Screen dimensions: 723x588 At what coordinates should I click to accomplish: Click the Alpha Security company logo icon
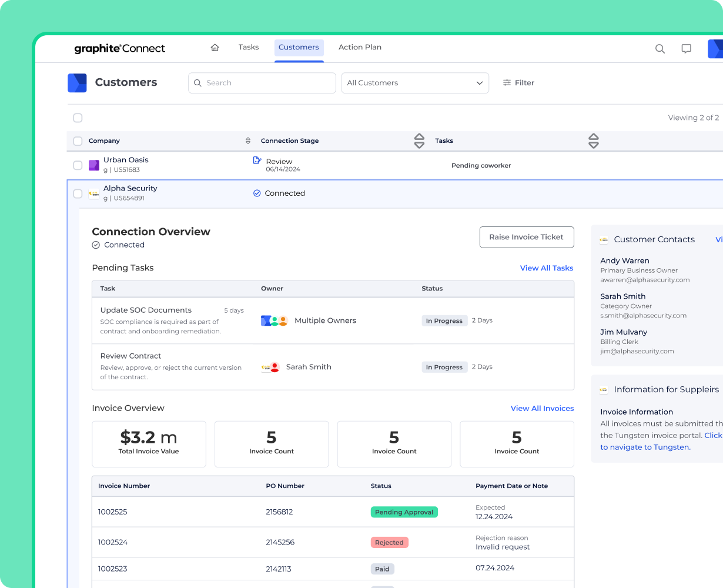[93, 193]
